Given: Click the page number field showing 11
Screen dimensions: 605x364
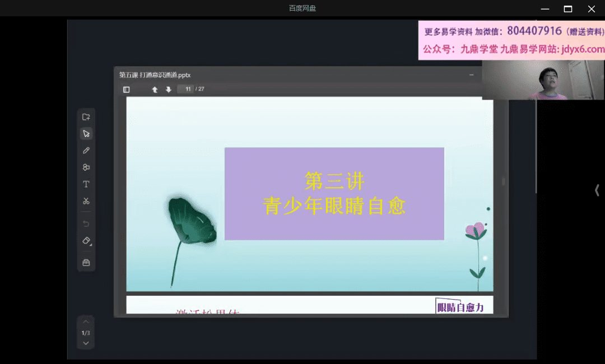Looking at the screenshot, I should coord(186,89).
